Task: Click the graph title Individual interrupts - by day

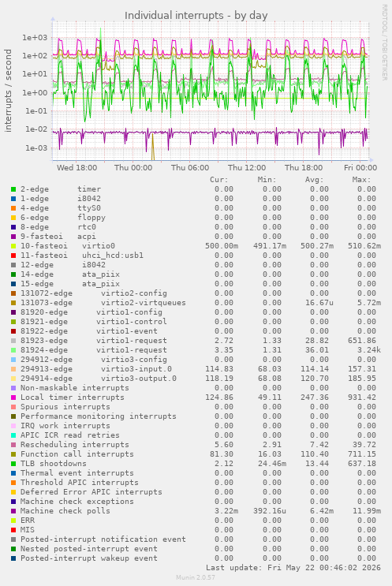Action: (196, 16)
